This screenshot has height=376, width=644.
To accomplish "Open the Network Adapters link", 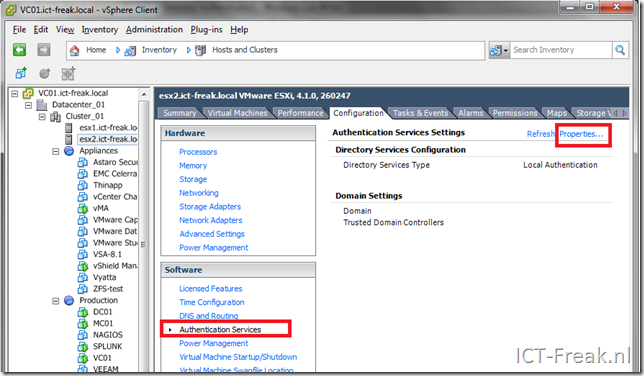I will click(211, 220).
